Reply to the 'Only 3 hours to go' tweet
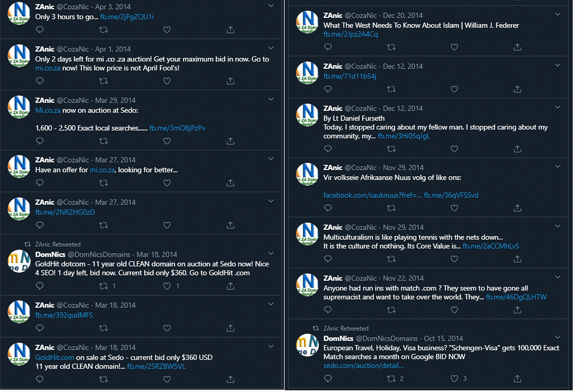Screen dimensions: 578x392 coord(40,30)
